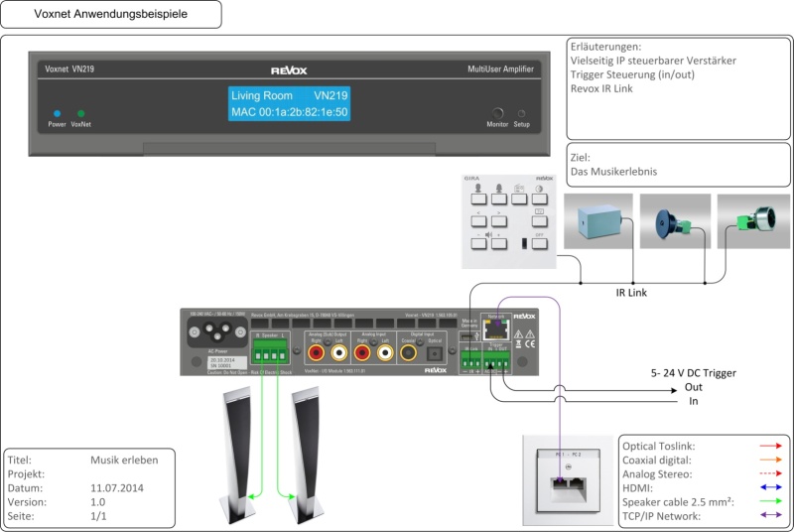Click the '>' next button on keypad
The image size is (794, 532).
(x=499, y=220)
